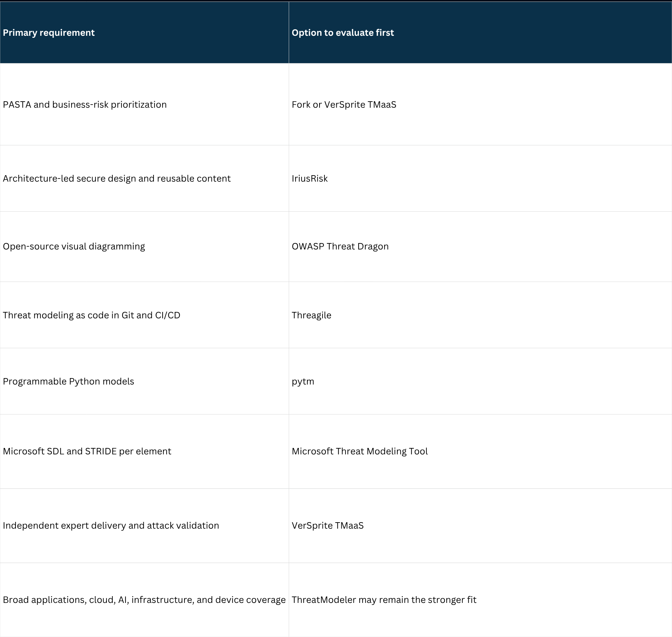The height and width of the screenshot is (637, 672).
Task: Click 'Programmable Python models' cell
Action: (144, 381)
